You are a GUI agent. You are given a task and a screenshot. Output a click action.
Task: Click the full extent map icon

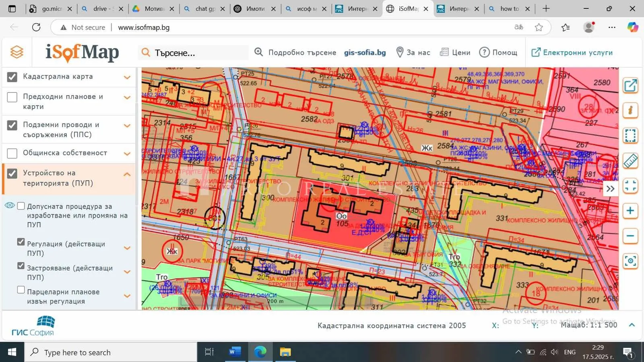pyautogui.click(x=630, y=186)
